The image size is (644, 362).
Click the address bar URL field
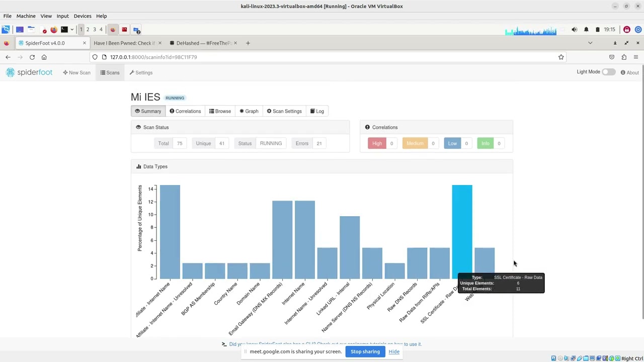coord(327,57)
